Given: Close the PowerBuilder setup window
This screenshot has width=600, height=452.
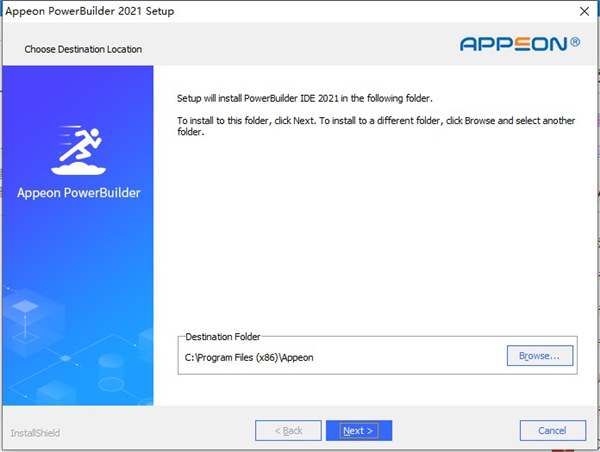Looking at the screenshot, I should tap(583, 10).
